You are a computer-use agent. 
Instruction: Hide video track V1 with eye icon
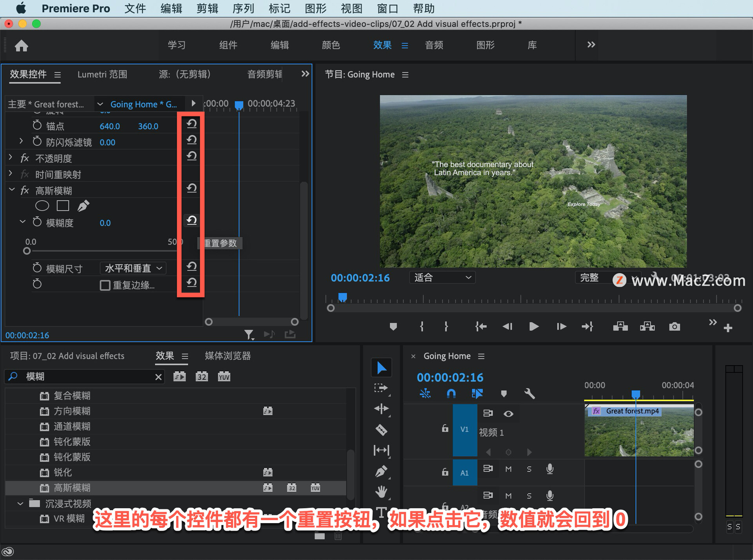[508, 414]
